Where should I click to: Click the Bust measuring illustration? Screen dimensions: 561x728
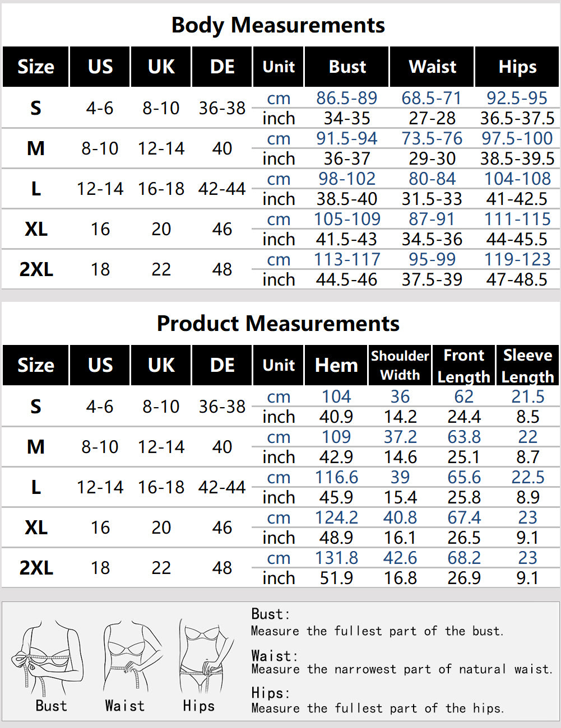(x=49, y=656)
